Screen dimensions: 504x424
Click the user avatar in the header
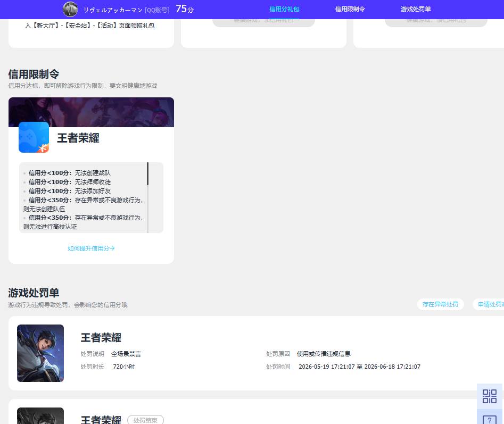pos(70,10)
